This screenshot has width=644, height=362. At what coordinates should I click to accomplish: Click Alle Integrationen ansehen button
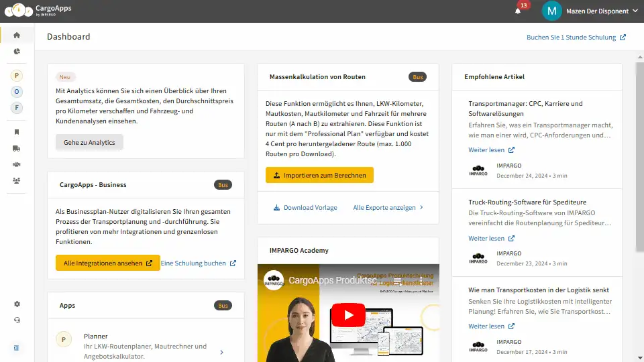[107, 263]
